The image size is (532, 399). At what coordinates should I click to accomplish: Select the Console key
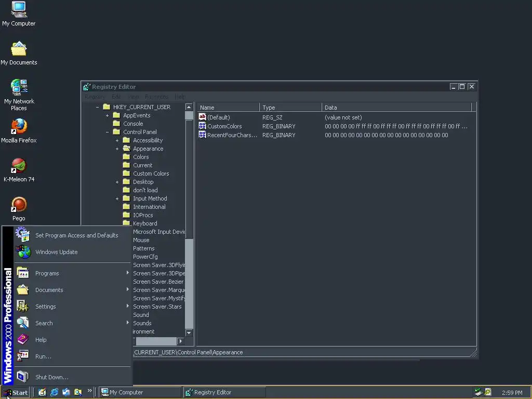[133, 124]
